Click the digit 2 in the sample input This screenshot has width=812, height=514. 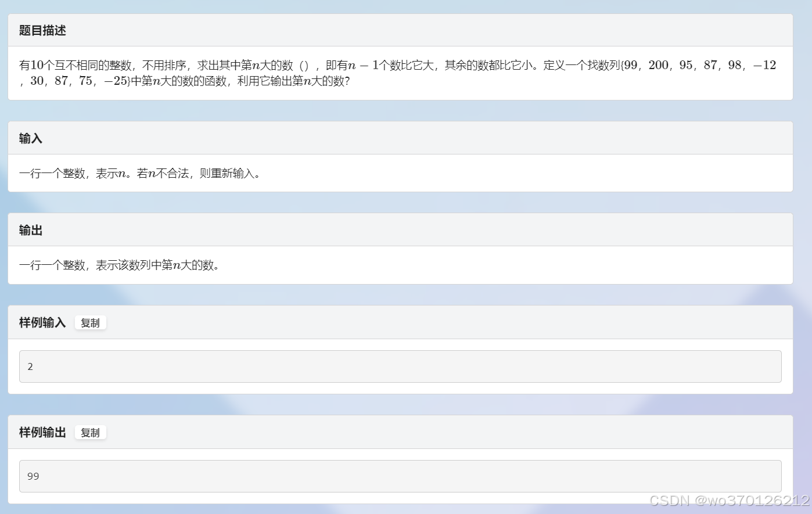30,366
